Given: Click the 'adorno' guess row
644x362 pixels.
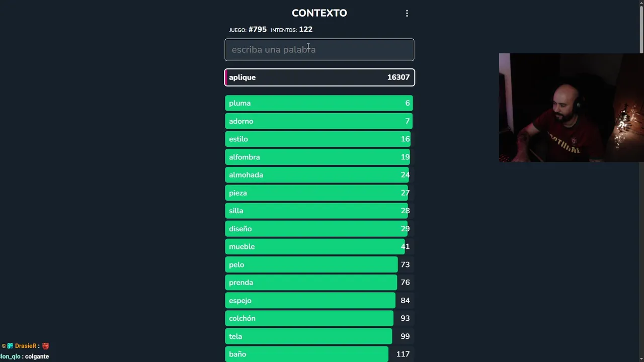Looking at the screenshot, I should [319, 121].
